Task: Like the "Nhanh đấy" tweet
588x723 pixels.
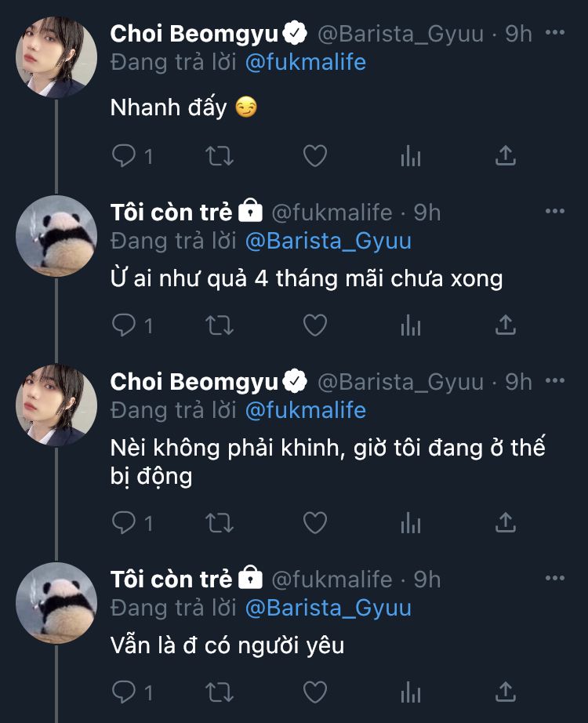Action: 314,156
